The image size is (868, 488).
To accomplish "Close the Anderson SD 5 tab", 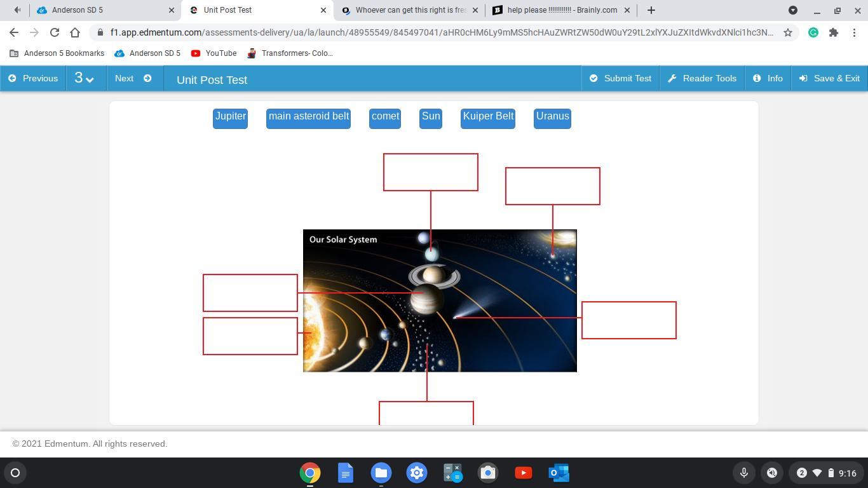I will [172, 10].
